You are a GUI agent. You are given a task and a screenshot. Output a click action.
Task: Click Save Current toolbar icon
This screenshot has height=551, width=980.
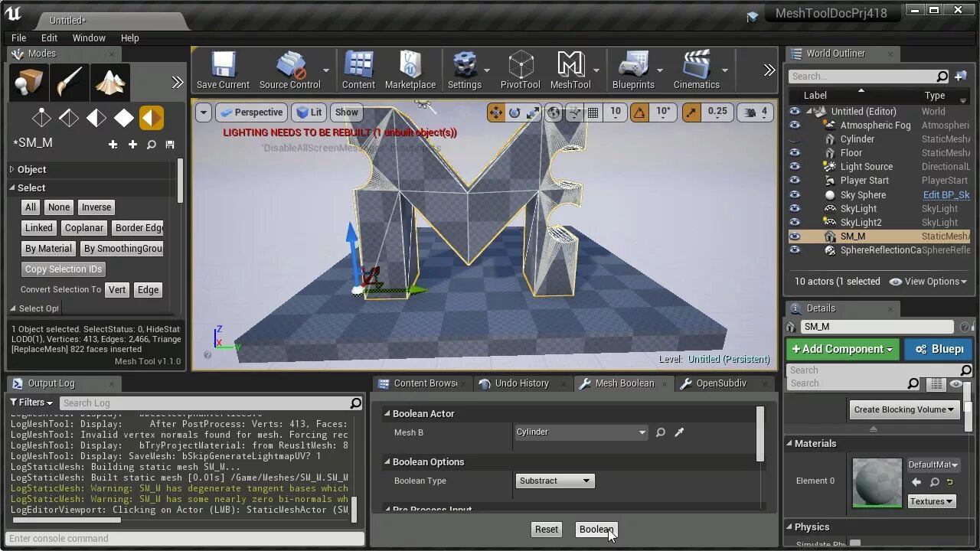point(223,70)
